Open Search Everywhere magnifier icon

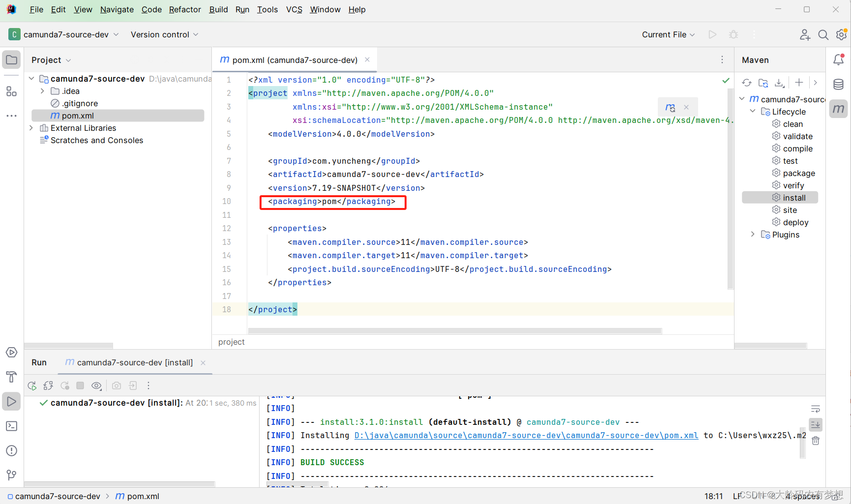[823, 35]
